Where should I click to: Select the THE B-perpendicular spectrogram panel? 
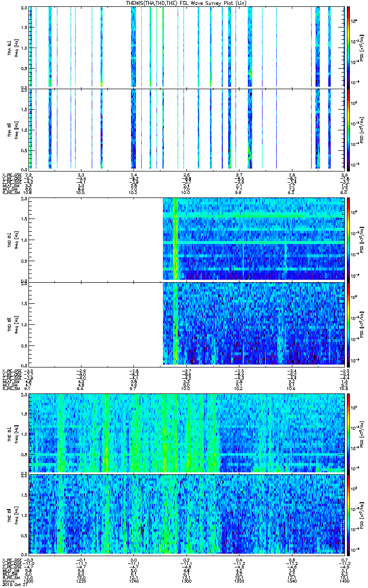point(187,433)
